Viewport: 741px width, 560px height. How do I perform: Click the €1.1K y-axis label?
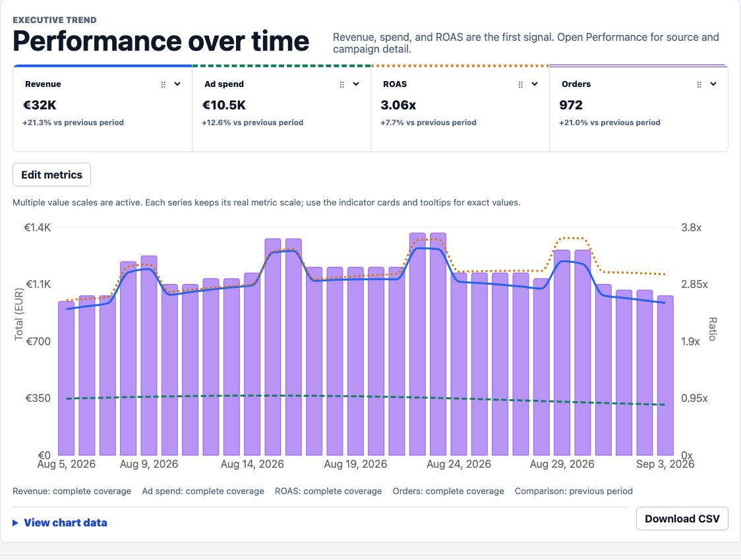pyautogui.click(x=38, y=284)
